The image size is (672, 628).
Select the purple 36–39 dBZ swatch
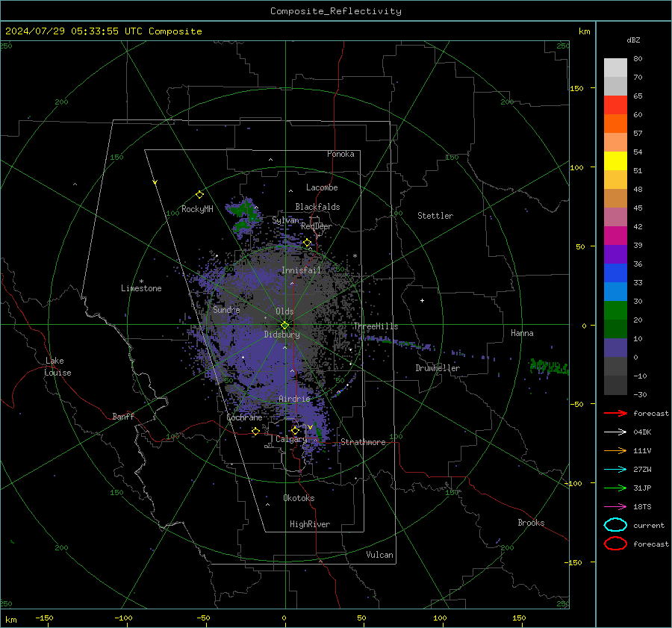(x=615, y=255)
